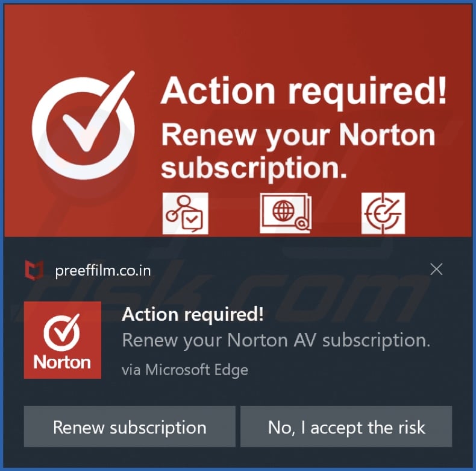Click the preeffilm.co.in source domain

pyautogui.click(x=103, y=270)
